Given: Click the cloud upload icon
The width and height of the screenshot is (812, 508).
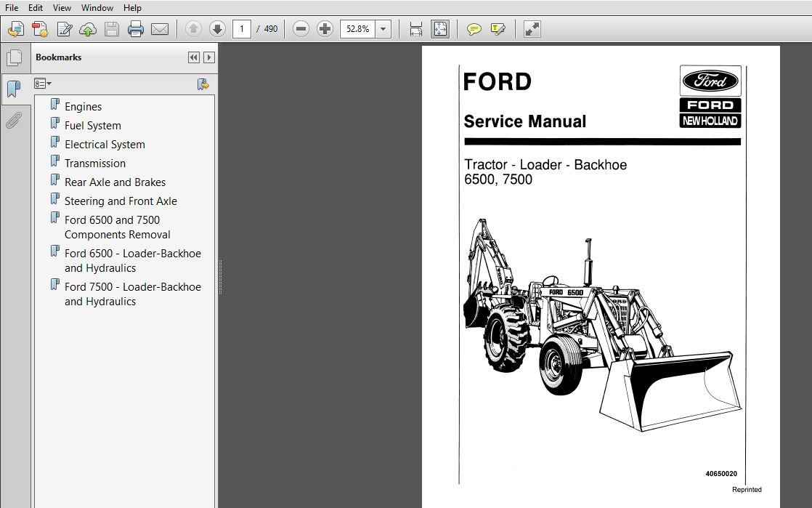Looking at the screenshot, I should (x=88, y=29).
